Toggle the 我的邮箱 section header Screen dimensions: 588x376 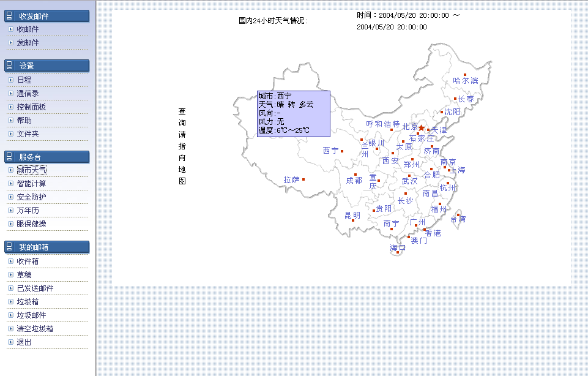pyautogui.click(x=47, y=247)
